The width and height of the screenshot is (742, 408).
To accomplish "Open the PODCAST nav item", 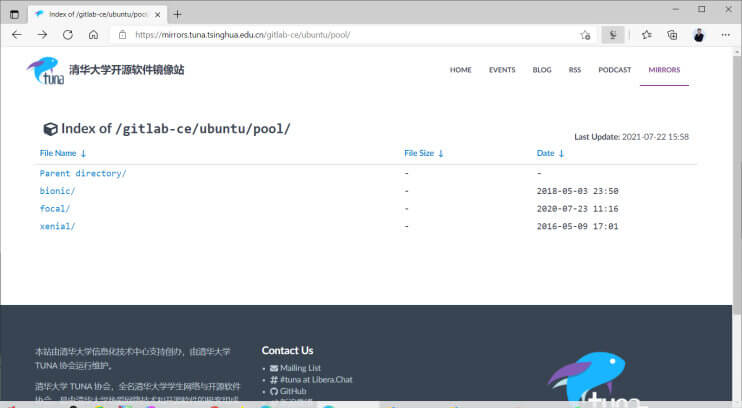I will (615, 70).
